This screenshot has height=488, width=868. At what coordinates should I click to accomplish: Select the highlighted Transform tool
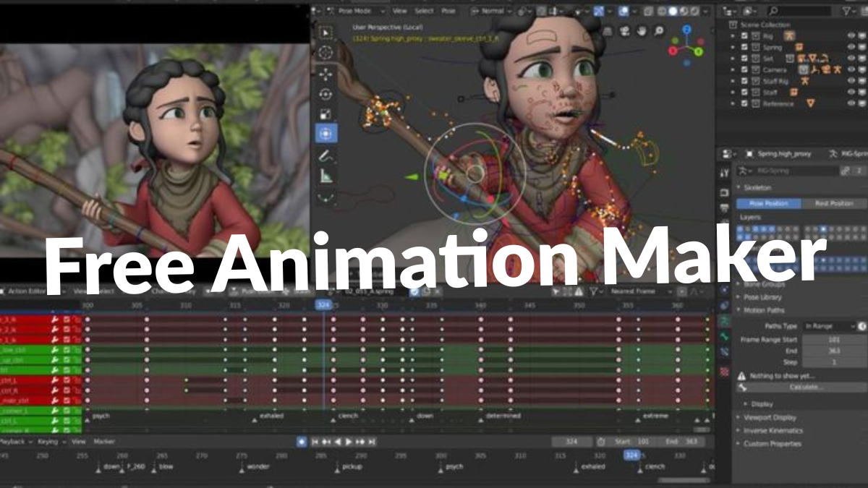pyautogui.click(x=325, y=134)
